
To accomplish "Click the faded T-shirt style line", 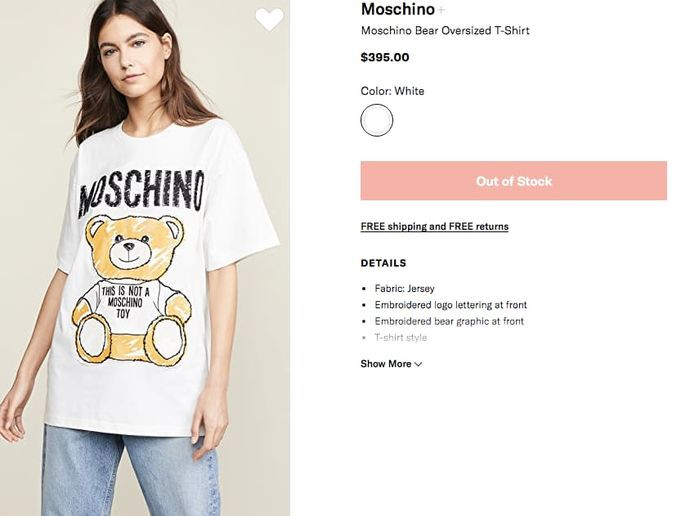I will (x=400, y=338).
